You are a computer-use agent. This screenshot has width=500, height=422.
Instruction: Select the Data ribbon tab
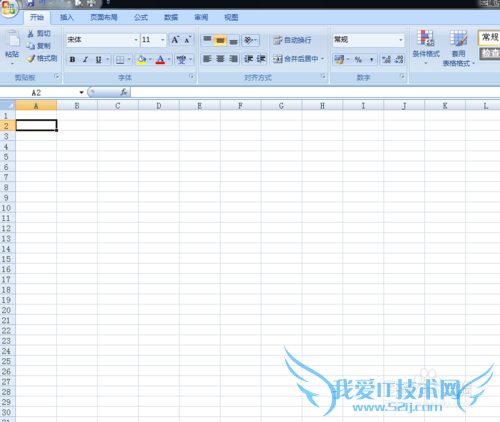pos(171,17)
